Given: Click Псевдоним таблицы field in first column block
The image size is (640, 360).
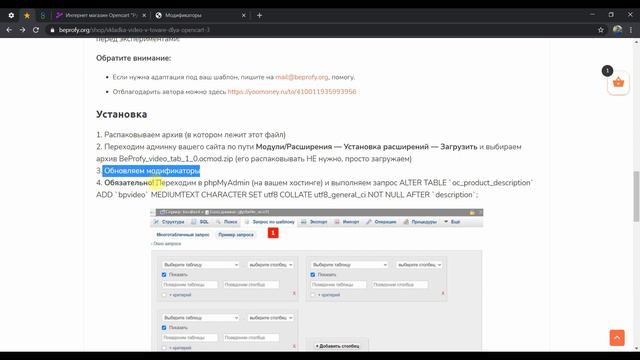Looking at the screenshot, I should click(190, 284).
